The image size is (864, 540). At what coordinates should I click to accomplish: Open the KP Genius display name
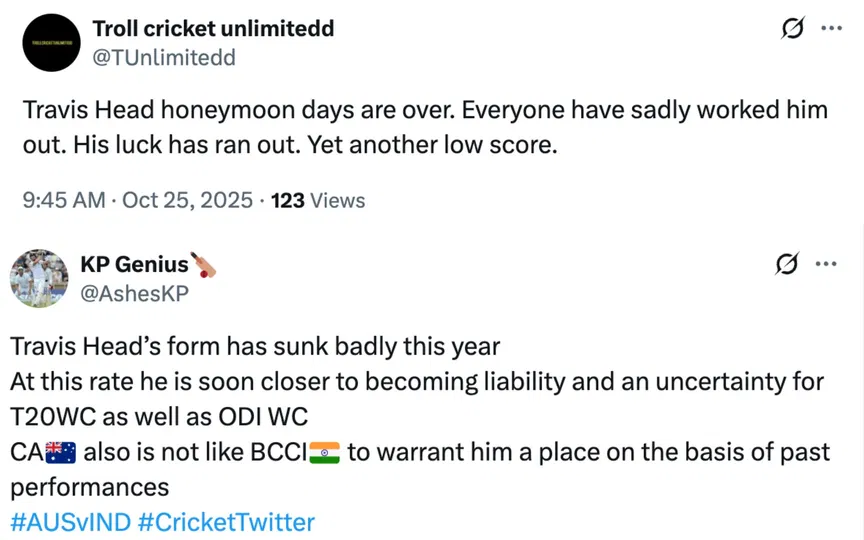click(x=134, y=264)
